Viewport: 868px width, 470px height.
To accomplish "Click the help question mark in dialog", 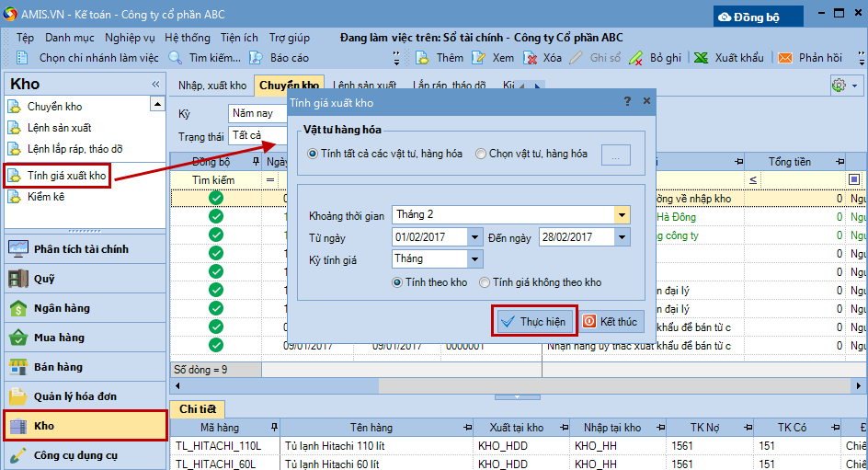I will (627, 101).
